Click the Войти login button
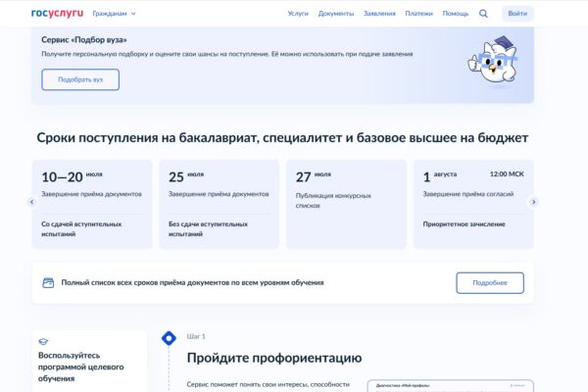The height and width of the screenshot is (392, 588). click(517, 14)
